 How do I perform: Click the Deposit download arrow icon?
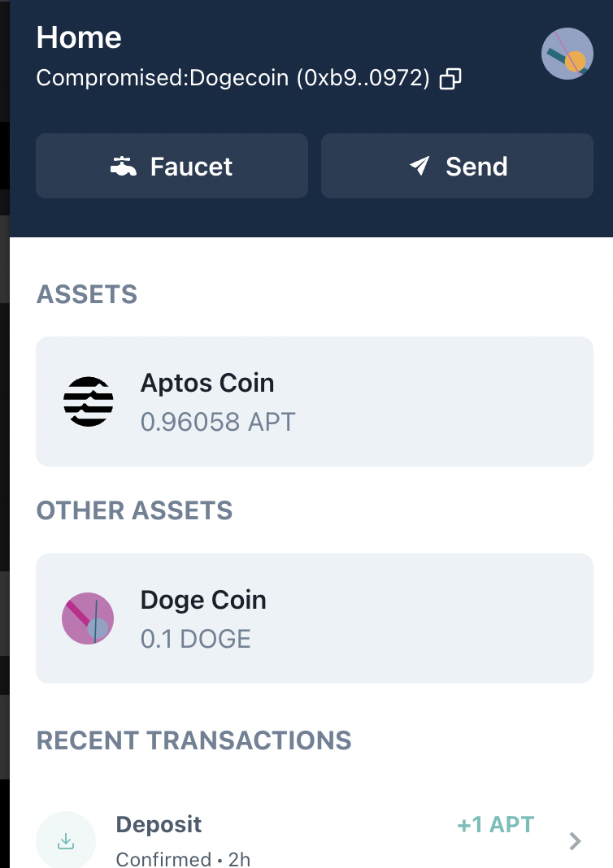(66, 841)
